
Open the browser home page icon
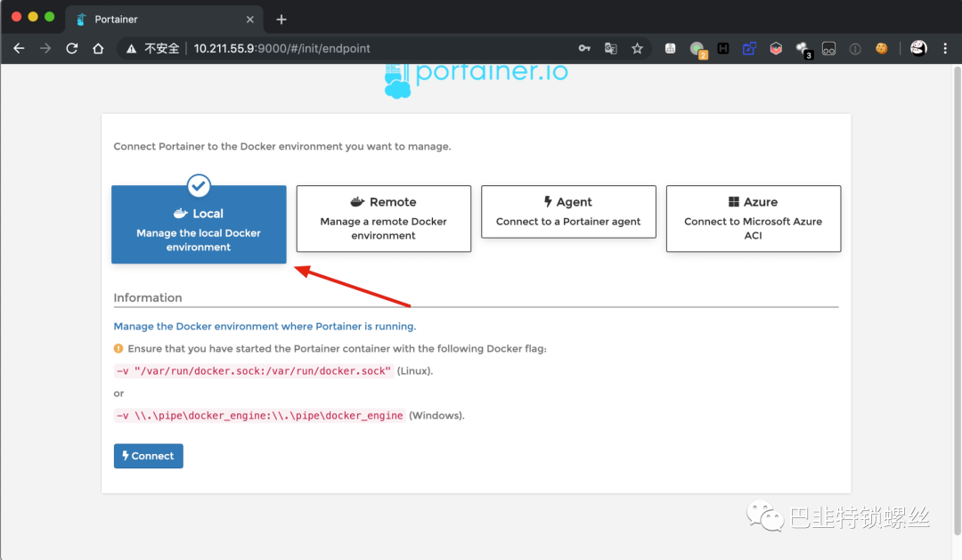click(98, 48)
